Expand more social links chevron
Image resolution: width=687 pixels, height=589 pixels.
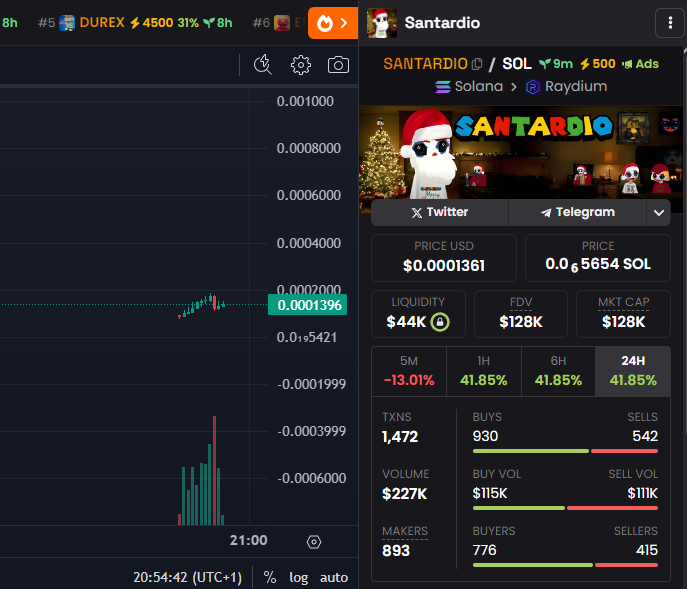(659, 213)
